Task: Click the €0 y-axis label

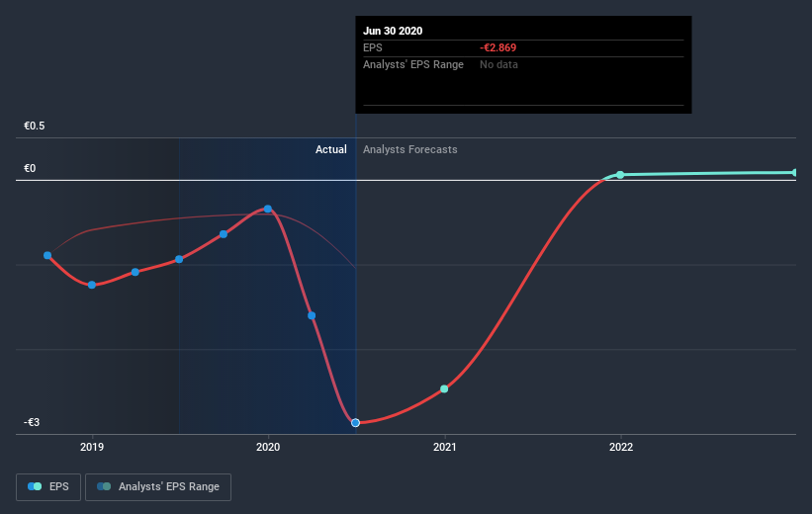Action: click(x=30, y=168)
